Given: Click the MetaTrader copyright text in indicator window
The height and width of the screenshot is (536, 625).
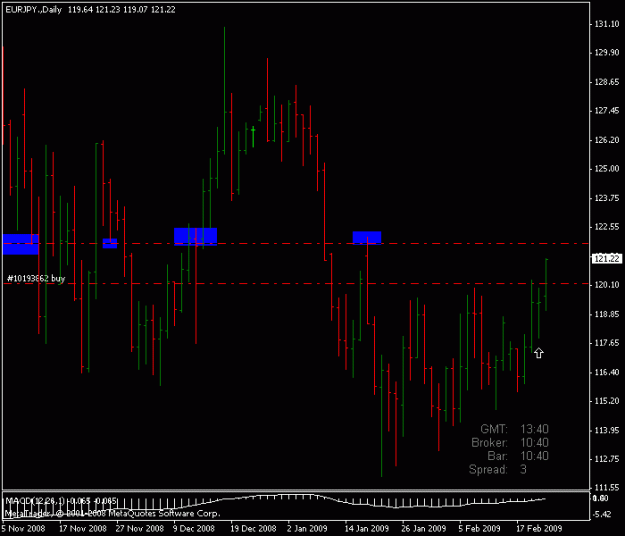Looking at the screenshot, I should click(112, 514).
